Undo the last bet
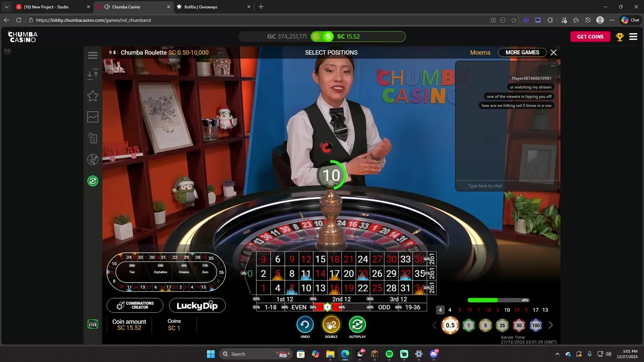Image resolution: width=644 pixels, height=362 pixels. tap(305, 325)
